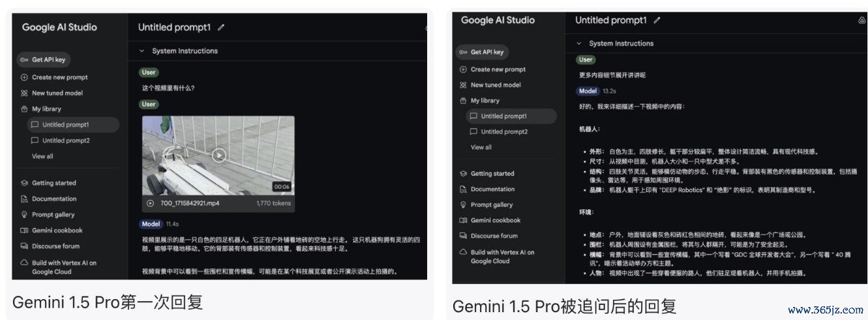Image resolution: width=868 pixels, height=320 pixels.
Task: Click View all in the left screenshot sidebar
Action: click(42, 156)
